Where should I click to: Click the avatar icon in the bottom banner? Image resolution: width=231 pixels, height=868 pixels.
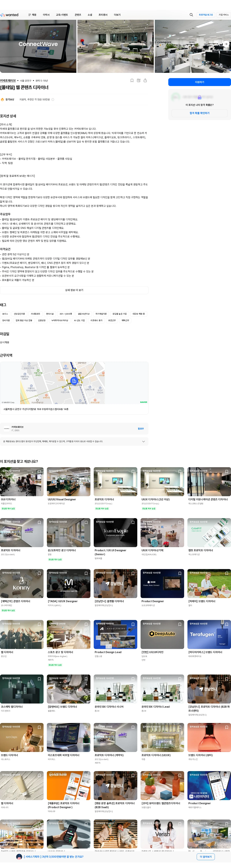[19, 856]
